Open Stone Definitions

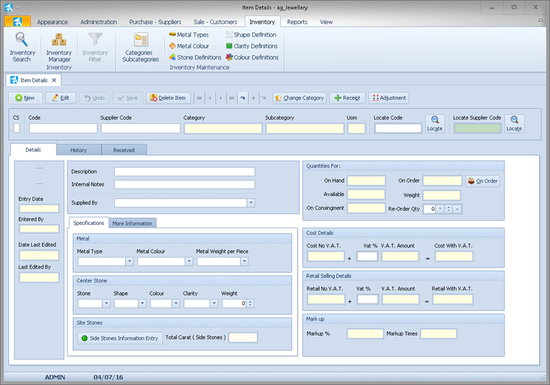click(195, 57)
